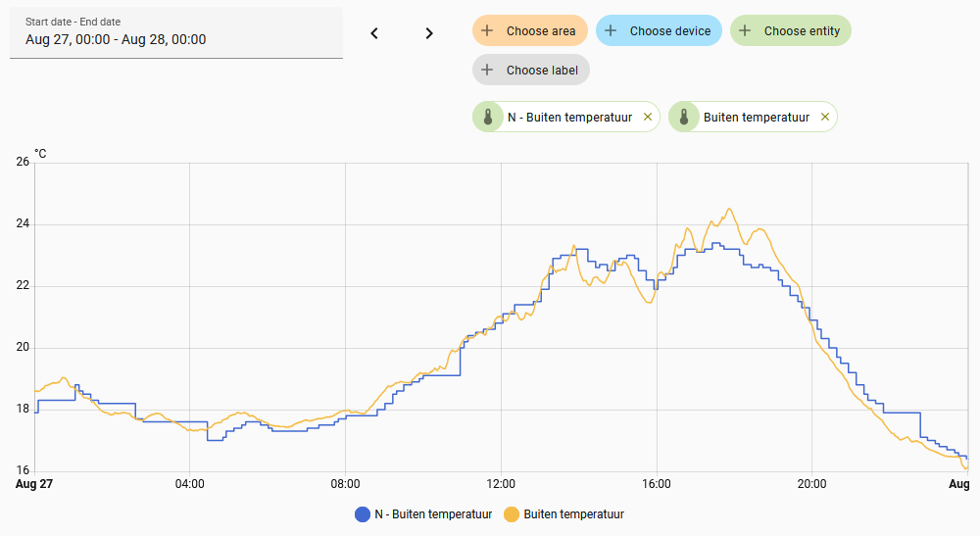Open the Start date - End date field

coord(176,33)
